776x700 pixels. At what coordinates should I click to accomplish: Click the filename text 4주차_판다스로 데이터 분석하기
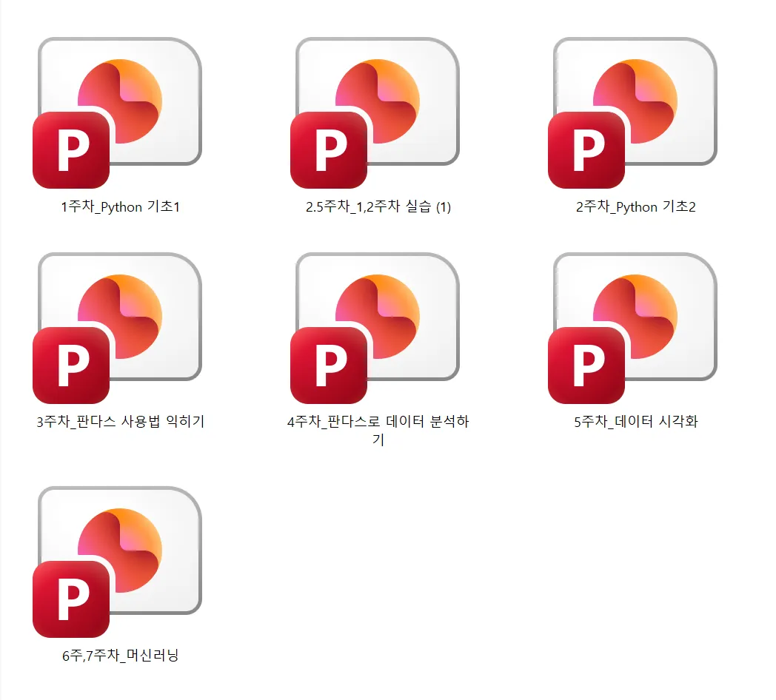[378, 431]
